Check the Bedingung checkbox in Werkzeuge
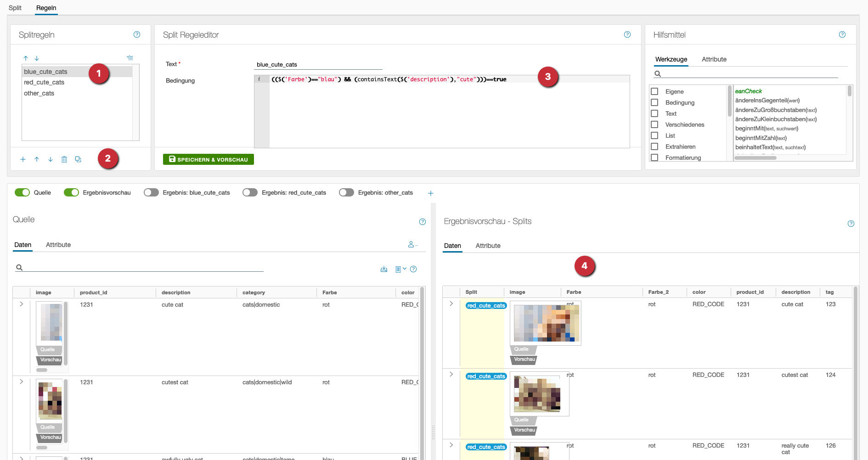This screenshot has height=460, width=868. coord(655,103)
